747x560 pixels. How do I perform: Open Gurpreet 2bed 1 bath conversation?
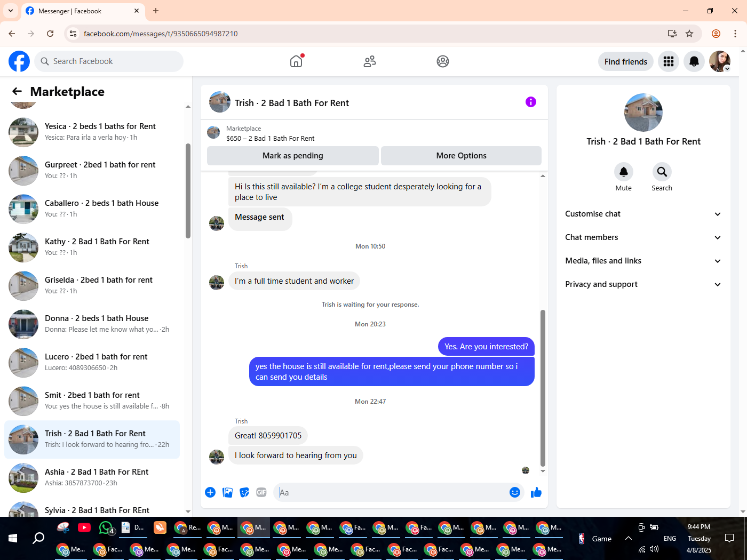[x=92, y=170]
